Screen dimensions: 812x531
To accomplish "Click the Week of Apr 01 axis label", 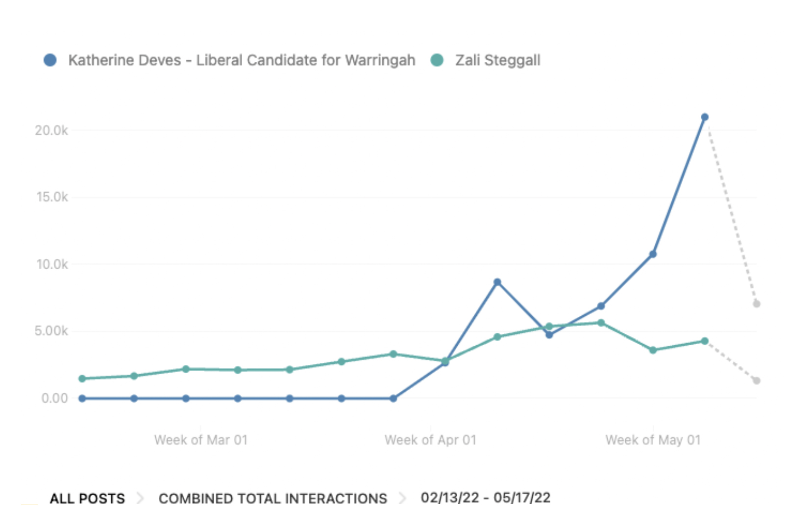I will click(x=430, y=440).
